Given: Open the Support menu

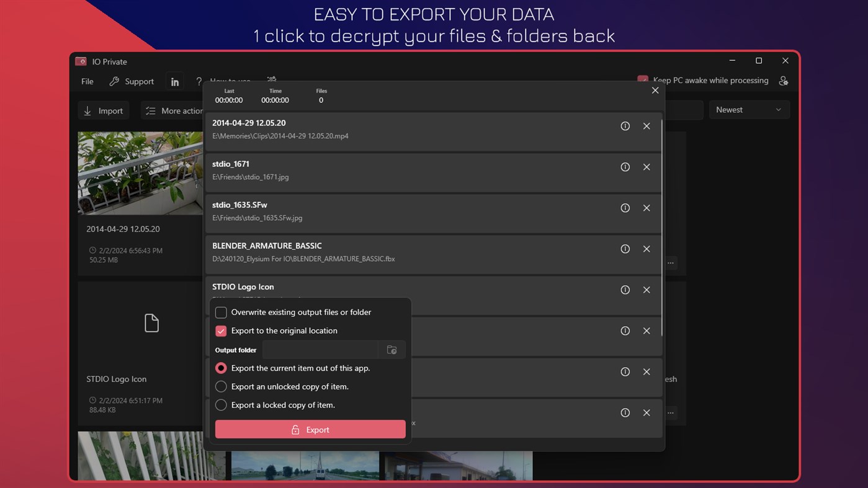Looking at the screenshot, I should tap(132, 81).
